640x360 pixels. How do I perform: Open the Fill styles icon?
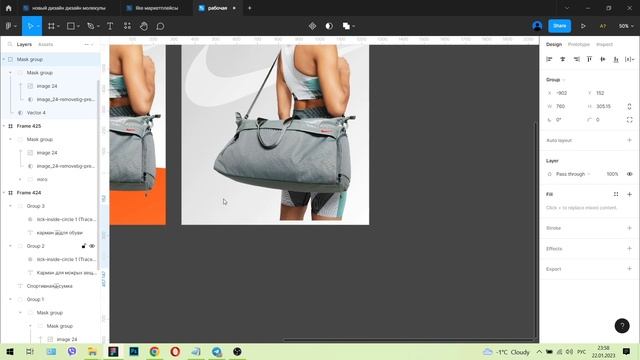point(616,194)
